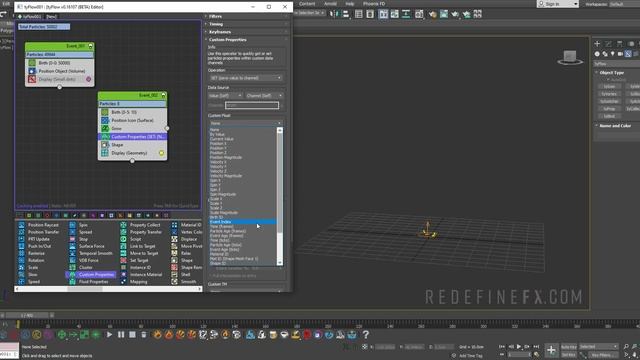
Task: Select the Custom Properties operator in the depot
Action: (x=91, y=275)
